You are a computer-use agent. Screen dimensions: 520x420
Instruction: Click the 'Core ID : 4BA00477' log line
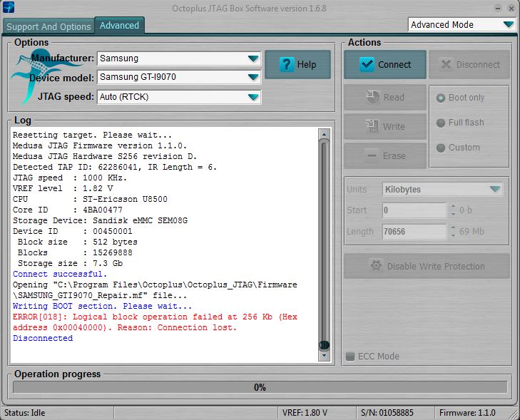click(68, 210)
